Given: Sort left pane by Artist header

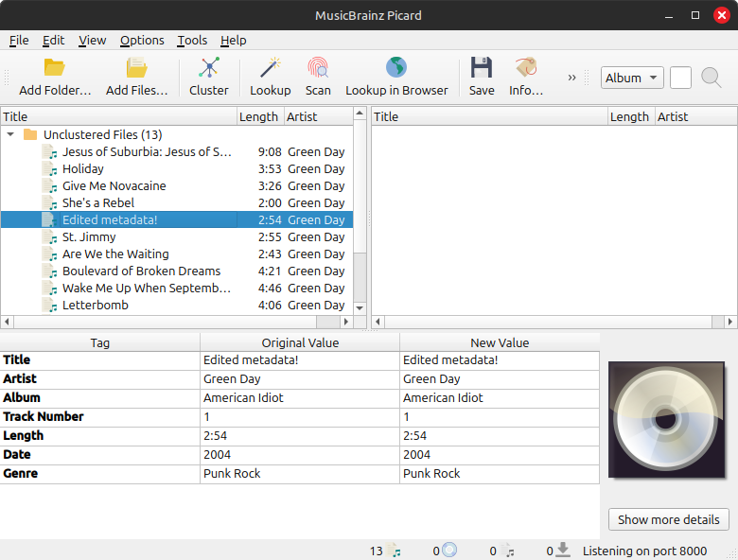Looking at the screenshot, I should click(x=319, y=116).
